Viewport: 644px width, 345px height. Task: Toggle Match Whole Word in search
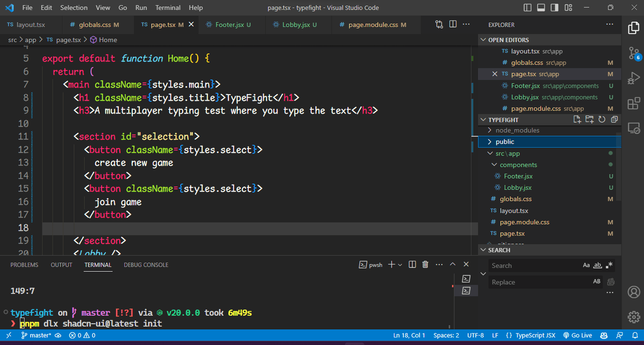[598, 265]
